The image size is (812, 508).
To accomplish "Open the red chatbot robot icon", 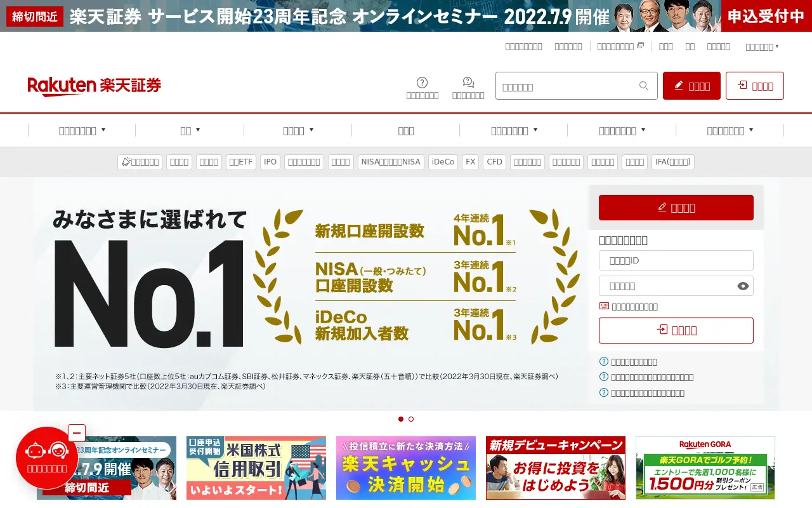I will pos(47,458).
